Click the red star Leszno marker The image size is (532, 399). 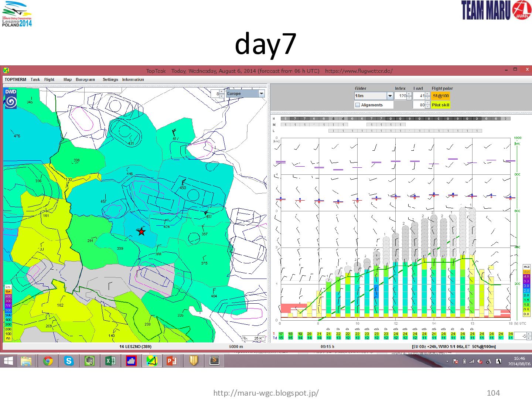[141, 232]
